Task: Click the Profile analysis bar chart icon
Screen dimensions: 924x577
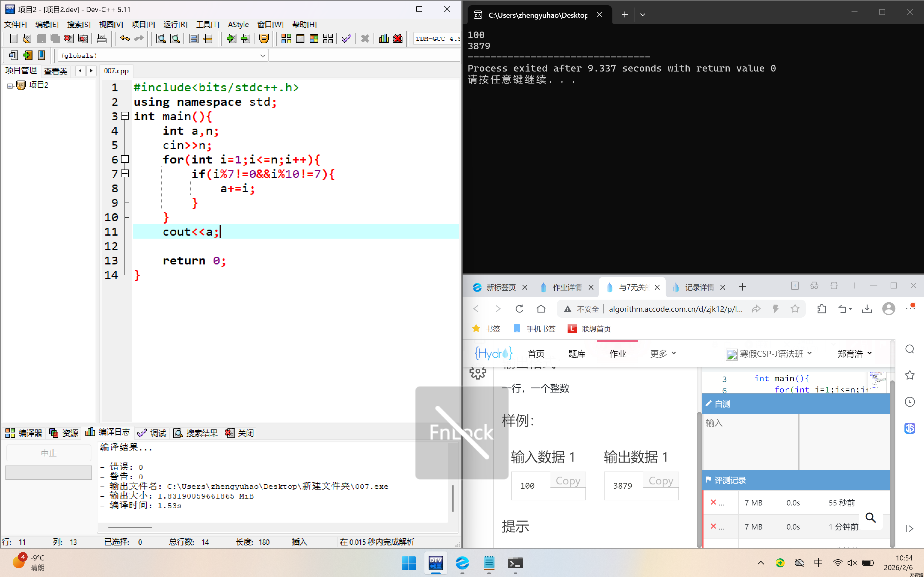Action: [383, 38]
